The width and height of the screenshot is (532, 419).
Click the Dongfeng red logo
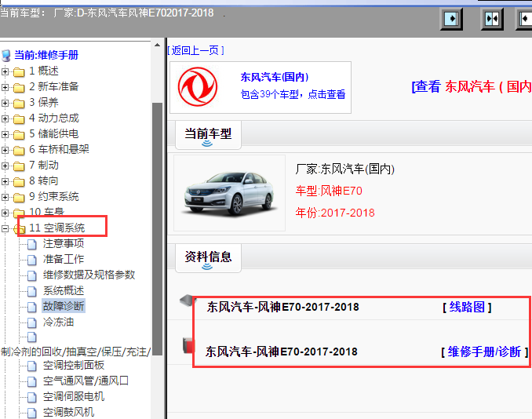tap(198, 87)
